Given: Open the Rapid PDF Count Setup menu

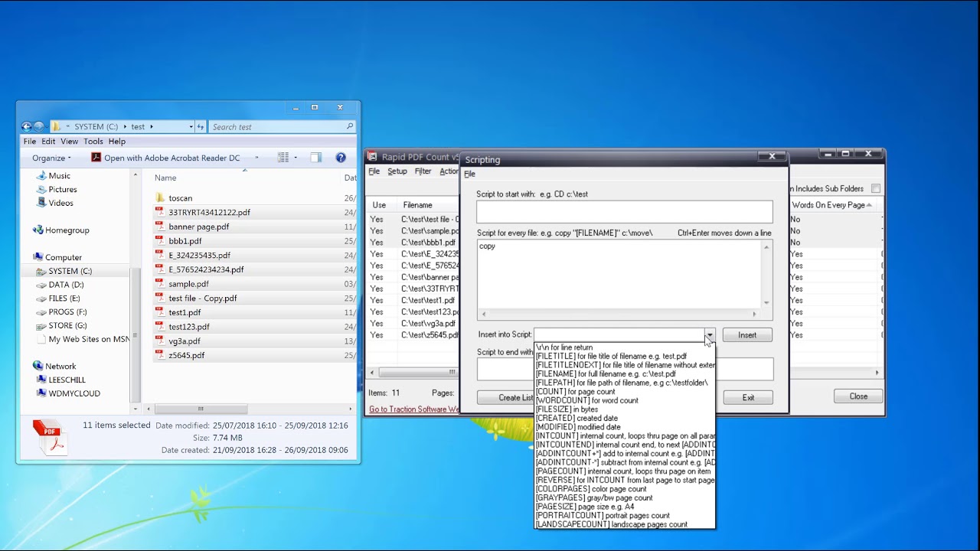Looking at the screenshot, I should click(x=397, y=171).
